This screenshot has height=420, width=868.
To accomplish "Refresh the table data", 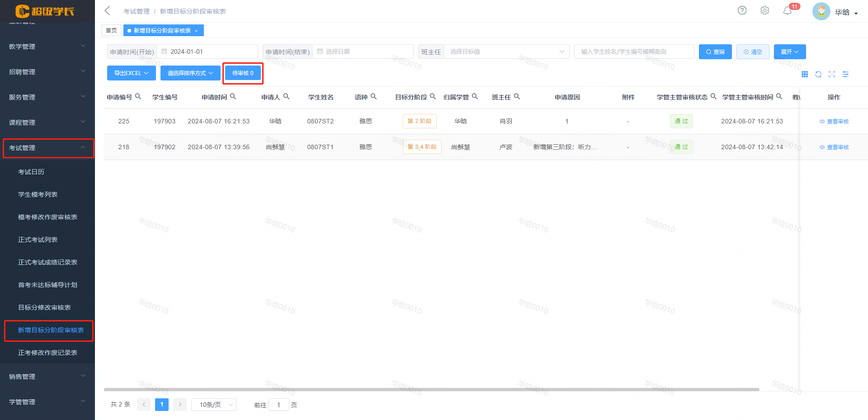I will 819,74.
